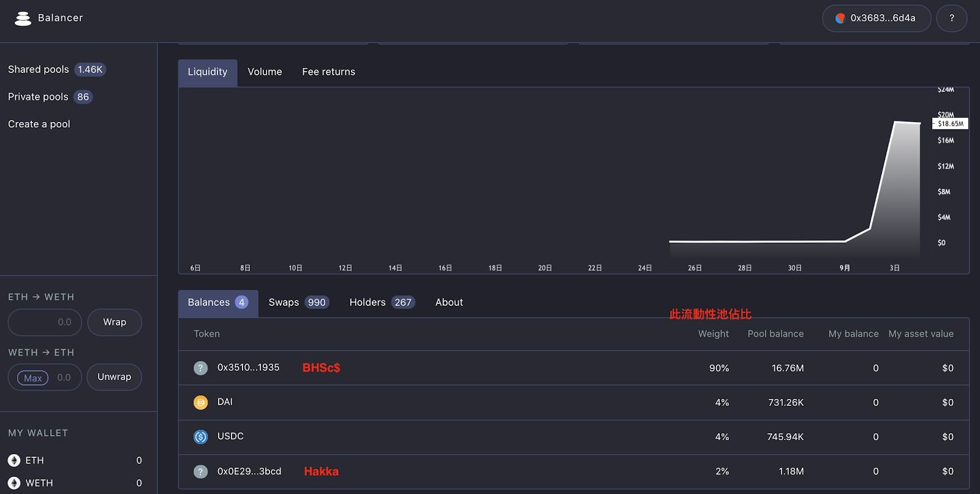Click the unknown token icon for 0x0E29...3bcd
980x494 pixels.
[x=200, y=471]
